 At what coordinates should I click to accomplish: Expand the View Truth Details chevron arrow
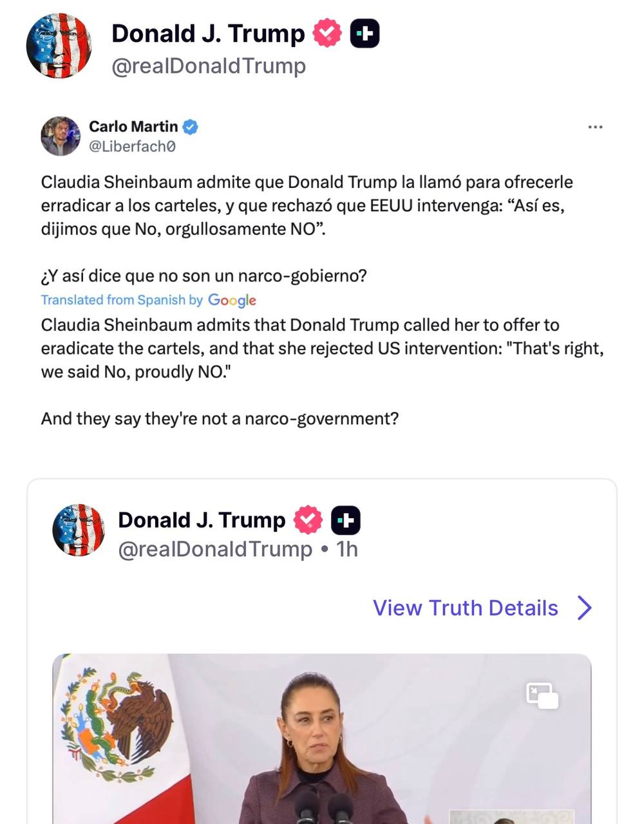coord(584,608)
